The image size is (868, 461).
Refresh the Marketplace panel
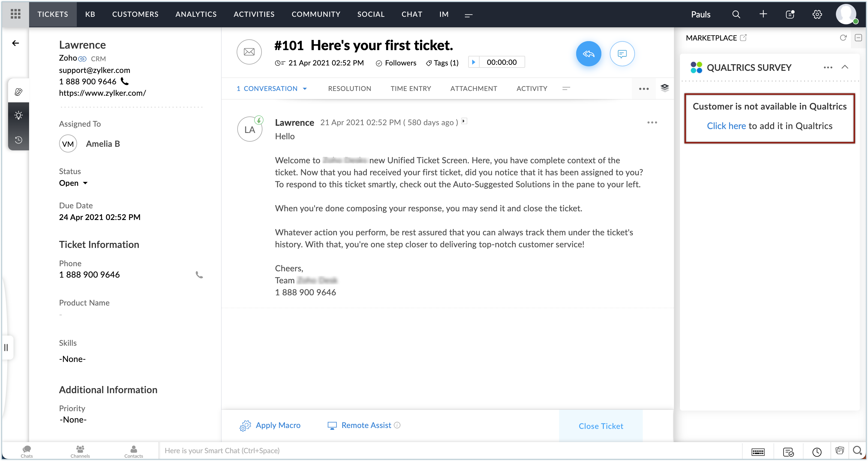click(843, 38)
